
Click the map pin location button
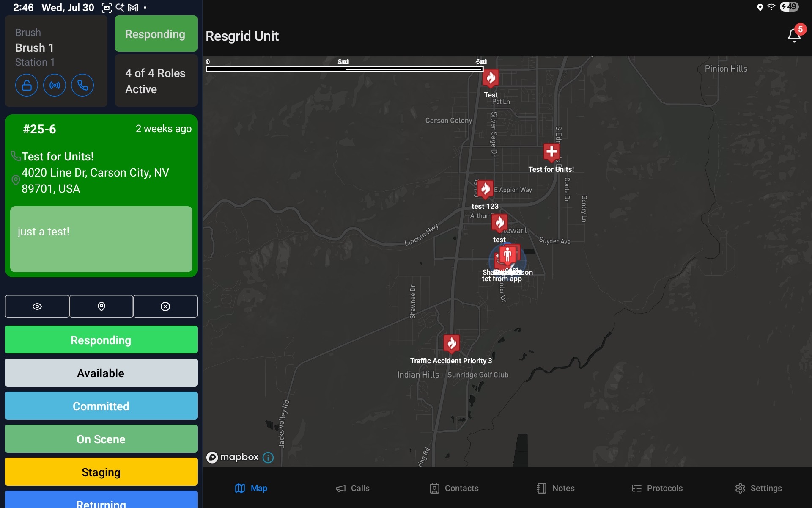tap(101, 306)
